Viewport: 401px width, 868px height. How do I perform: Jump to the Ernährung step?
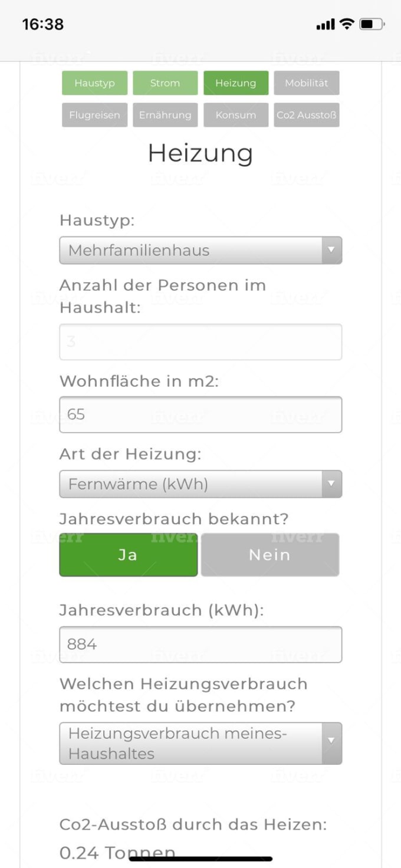[165, 115]
